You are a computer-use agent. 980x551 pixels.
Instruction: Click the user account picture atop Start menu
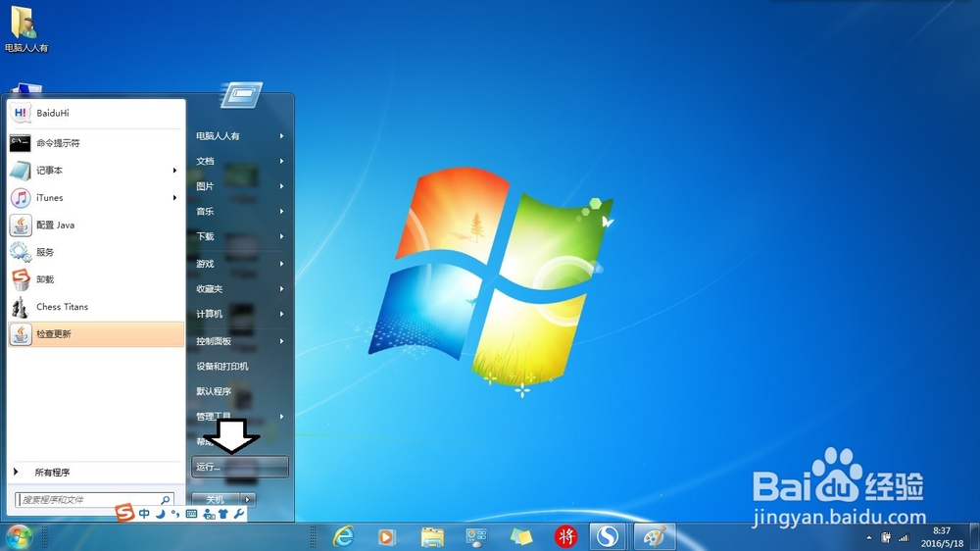(x=241, y=94)
